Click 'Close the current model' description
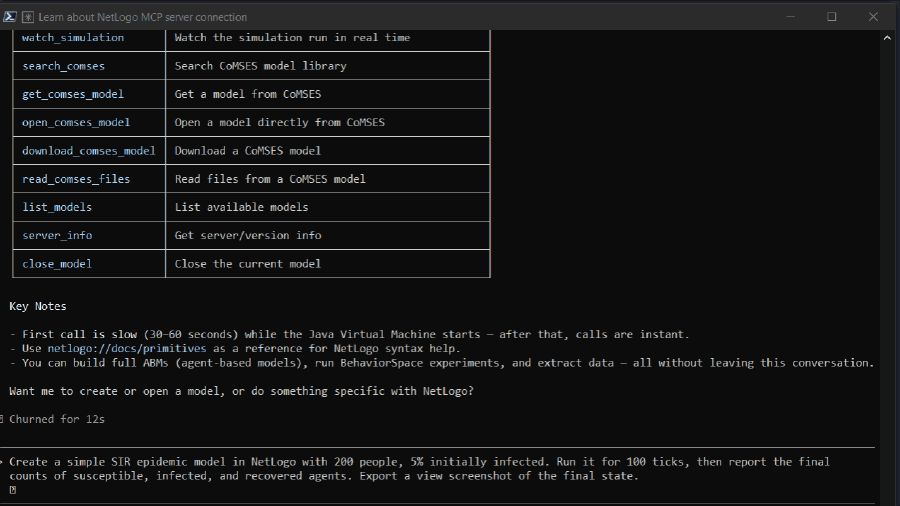The width and height of the screenshot is (900, 506). (x=248, y=264)
